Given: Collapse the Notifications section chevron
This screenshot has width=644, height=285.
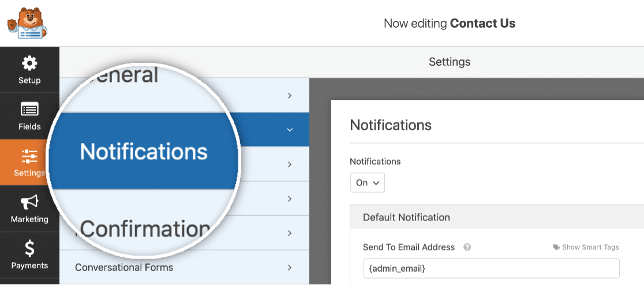Looking at the screenshot, I should [x=290, y=130].
